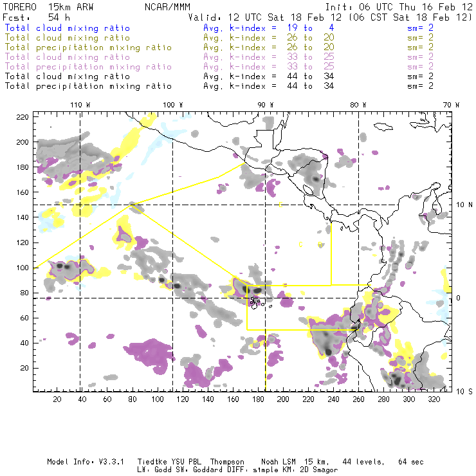Click the yellow 'C' marker on the map
This screenshot has width=476, height=476.
click(300, 244)
